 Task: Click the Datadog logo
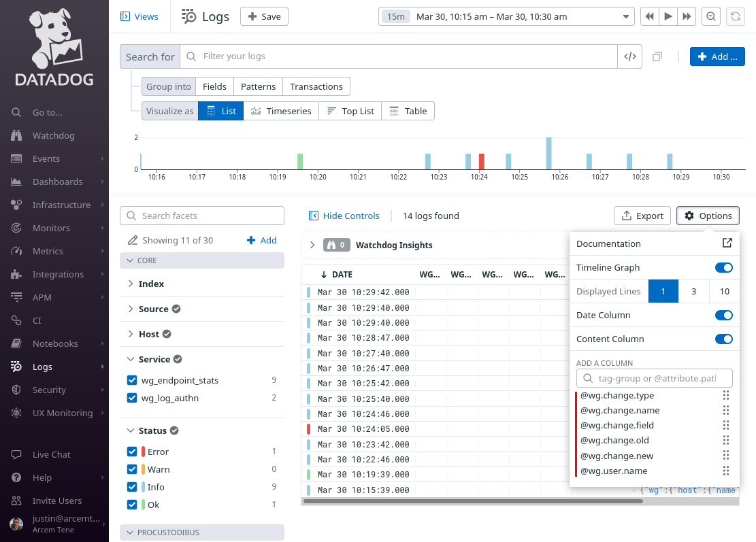coord(54,47)
